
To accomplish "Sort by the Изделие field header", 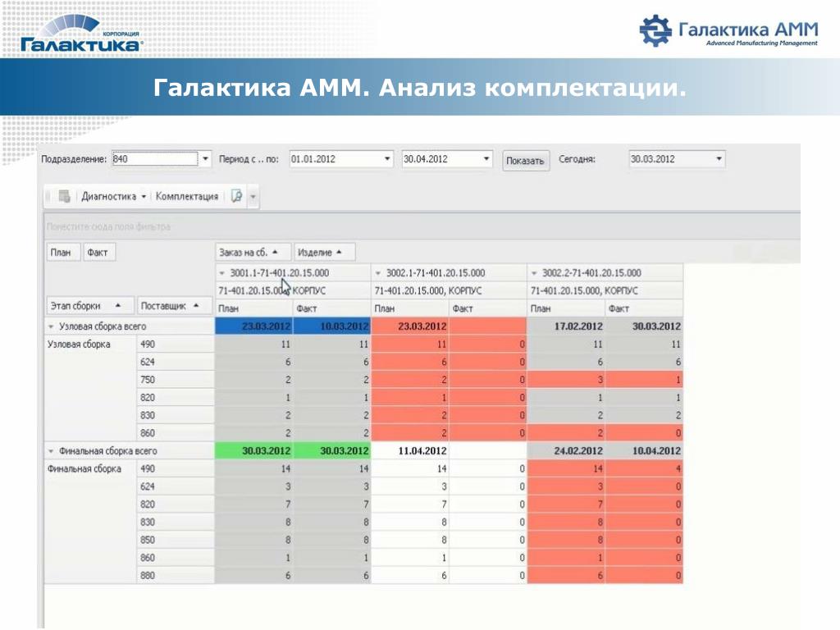I will point(324,253).
